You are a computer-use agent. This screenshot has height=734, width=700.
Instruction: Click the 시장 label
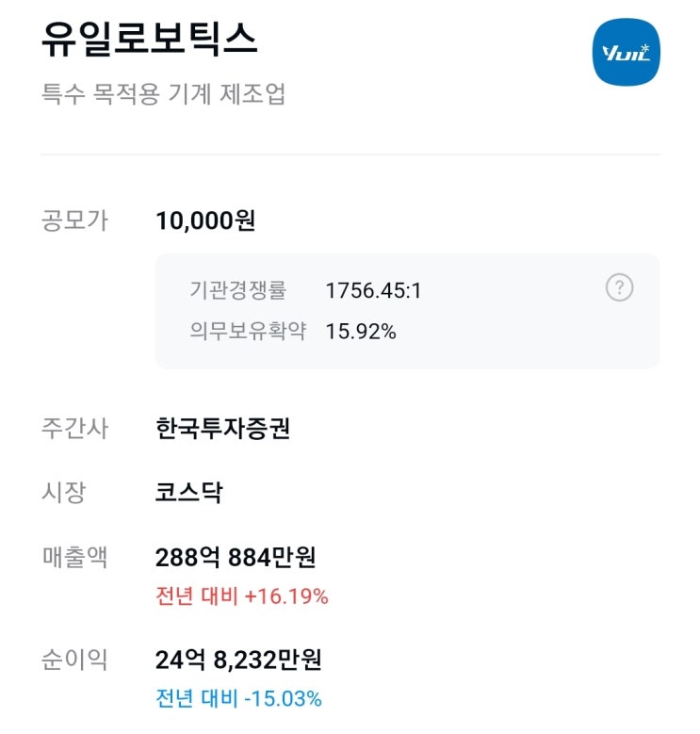(64, 491)
